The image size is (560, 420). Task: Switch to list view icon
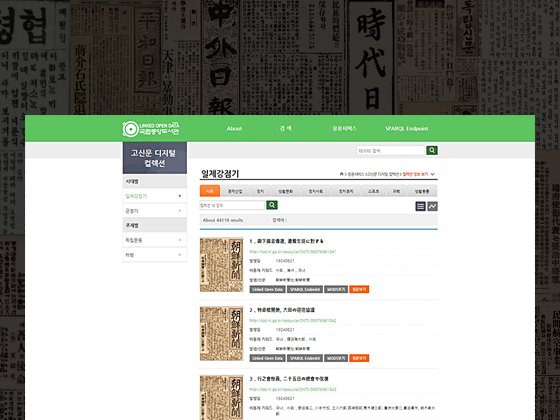[420, 206]
